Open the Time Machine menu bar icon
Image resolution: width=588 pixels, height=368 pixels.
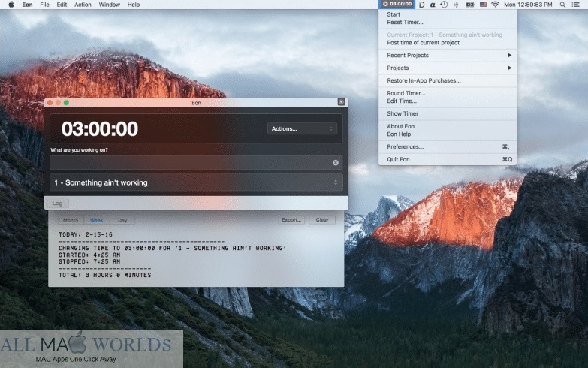pyautogui.click(x=444, y=5)
